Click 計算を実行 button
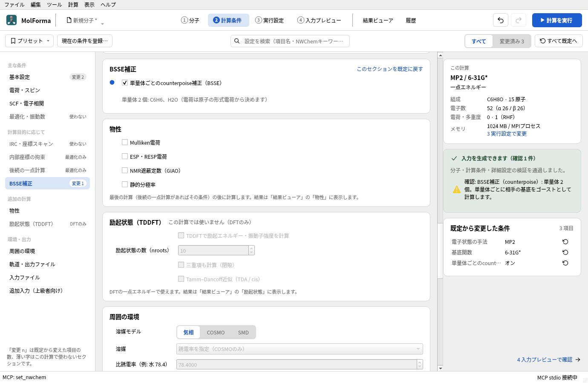Viewport: 588px width, 383px height. point(557,20)
